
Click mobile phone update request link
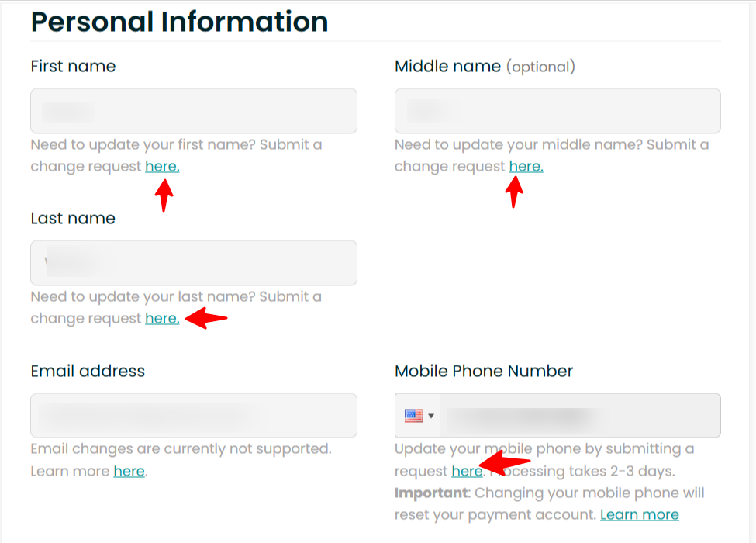coord(467,471)
